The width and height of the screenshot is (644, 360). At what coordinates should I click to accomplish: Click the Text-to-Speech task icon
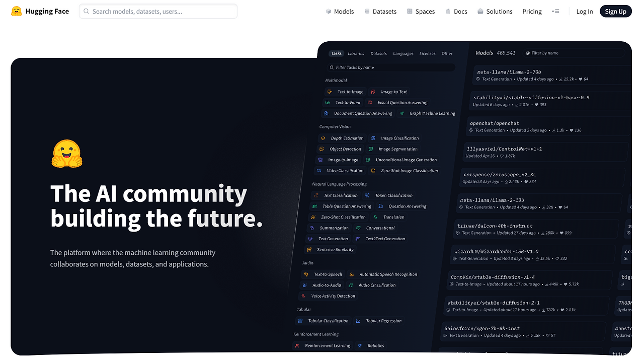pyautogui.click(x=306, y=274)
